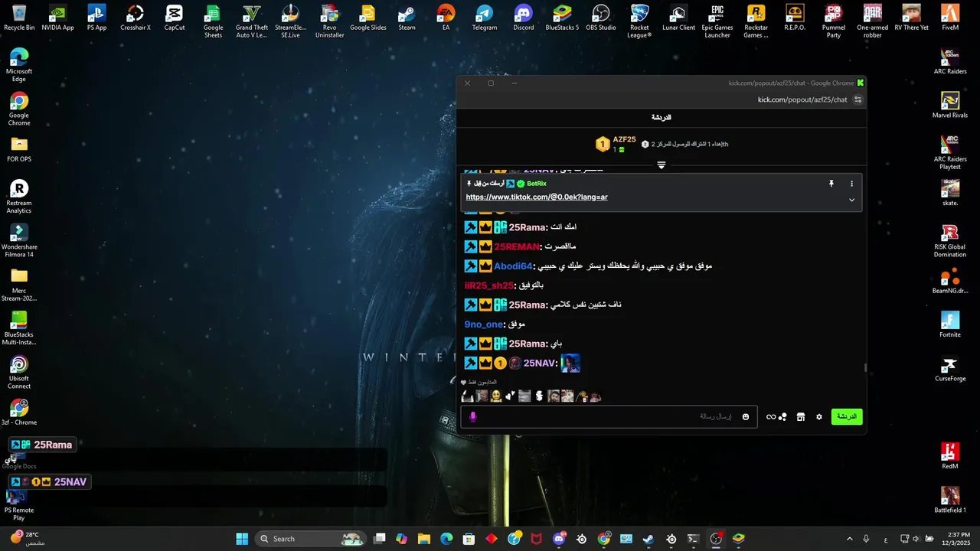980x551 pixels.
Task: Open weather widget showing 28°C
Action: pos(28,538)
